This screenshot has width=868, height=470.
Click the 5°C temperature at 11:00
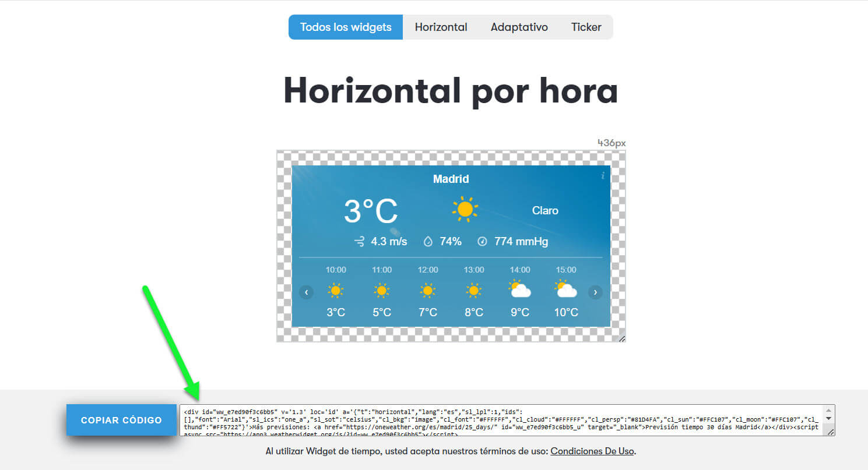[382, 313]
